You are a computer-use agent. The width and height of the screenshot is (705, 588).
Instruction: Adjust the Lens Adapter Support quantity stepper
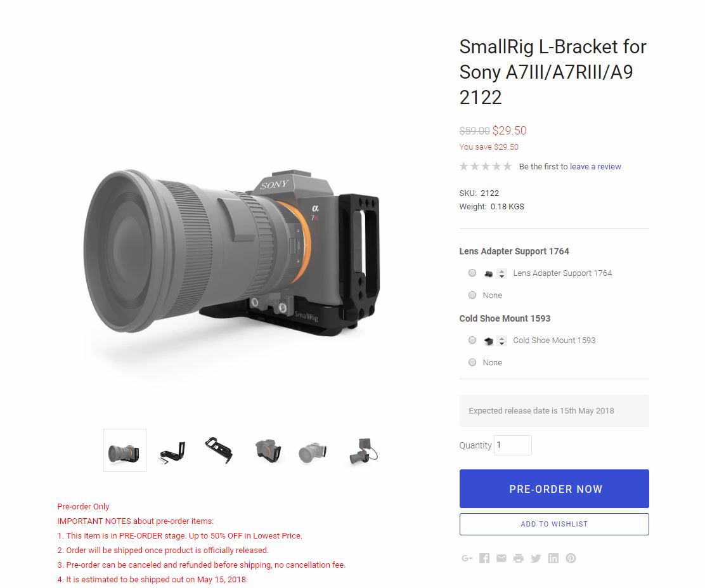click(501, 273)
